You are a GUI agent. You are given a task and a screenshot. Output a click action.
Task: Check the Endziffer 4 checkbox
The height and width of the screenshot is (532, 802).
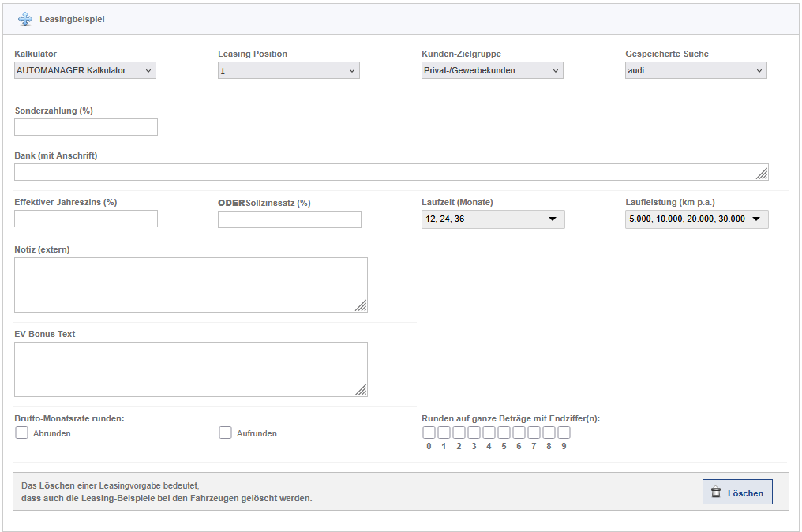click(x=489, y=433)
